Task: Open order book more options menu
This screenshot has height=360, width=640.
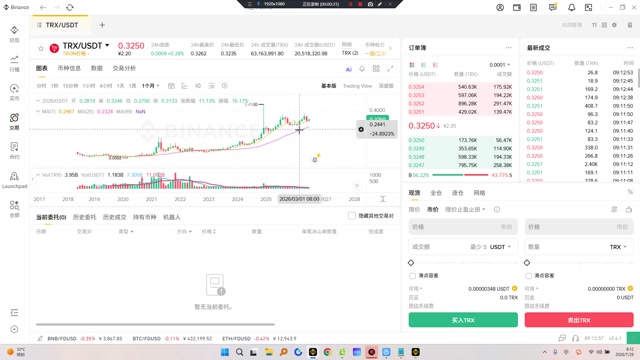Action: tap(509, 48)
